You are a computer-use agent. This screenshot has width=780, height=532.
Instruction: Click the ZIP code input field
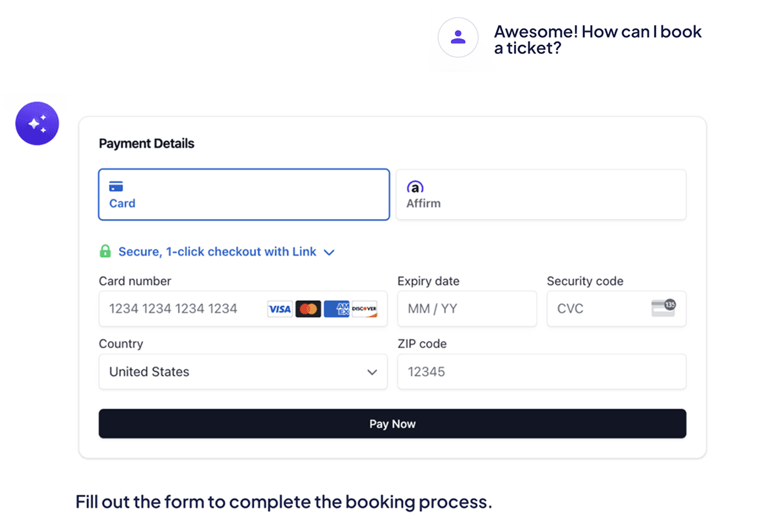[541, 372]
